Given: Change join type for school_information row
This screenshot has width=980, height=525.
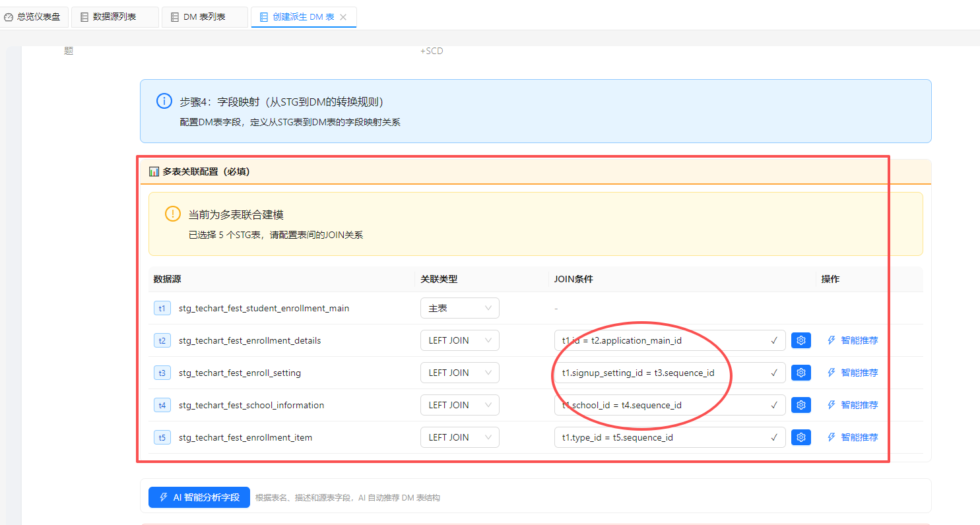Looking at the screenshot, I should click(459, 405).
